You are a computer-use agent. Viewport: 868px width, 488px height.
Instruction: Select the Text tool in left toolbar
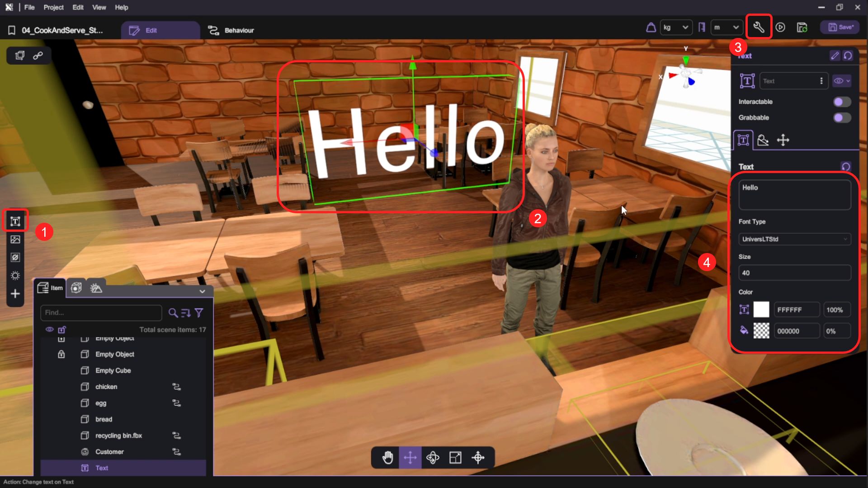coord(15,221)
